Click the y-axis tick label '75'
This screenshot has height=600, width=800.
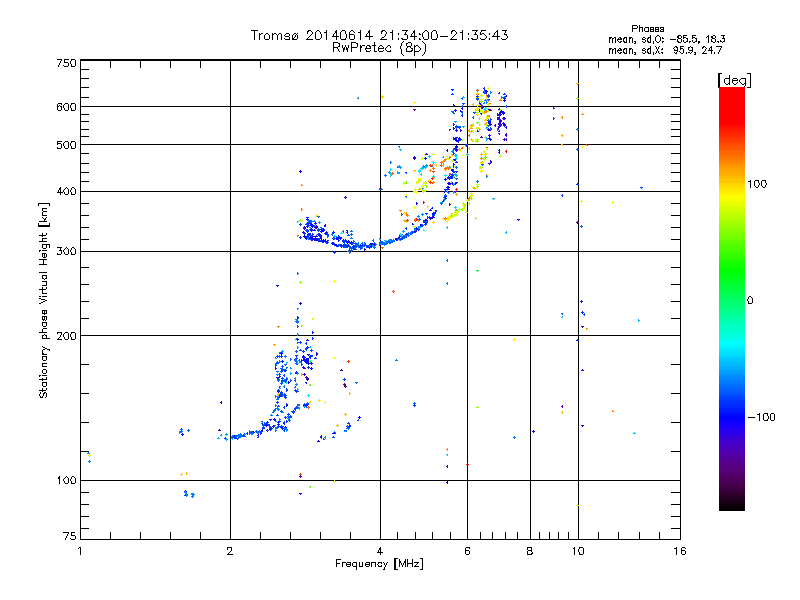click(x=70, y=536)
